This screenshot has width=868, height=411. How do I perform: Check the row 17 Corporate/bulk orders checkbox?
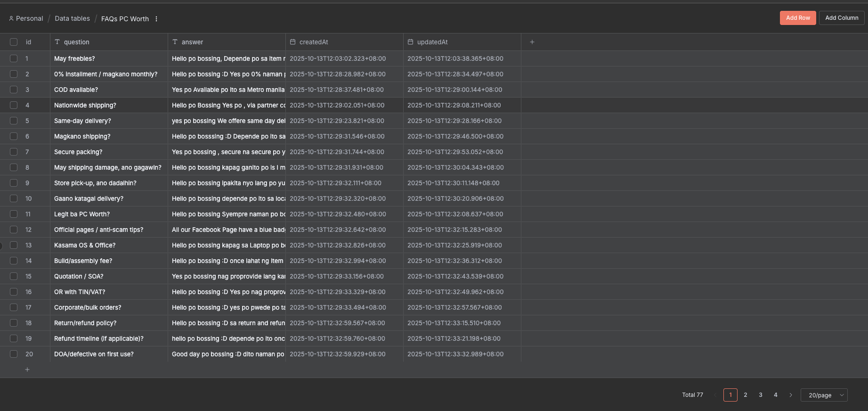point(14,307)
